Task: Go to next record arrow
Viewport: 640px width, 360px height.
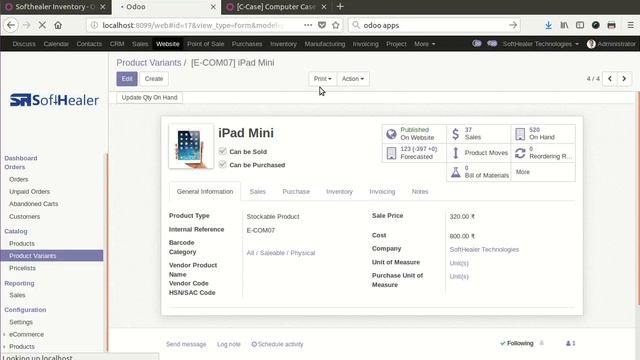Action: point(624,79)
